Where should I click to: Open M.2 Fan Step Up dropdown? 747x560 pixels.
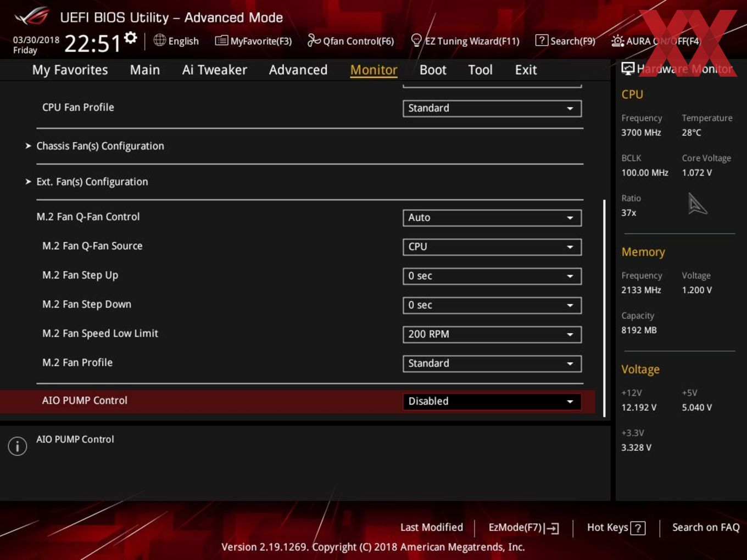click(492, 276)
